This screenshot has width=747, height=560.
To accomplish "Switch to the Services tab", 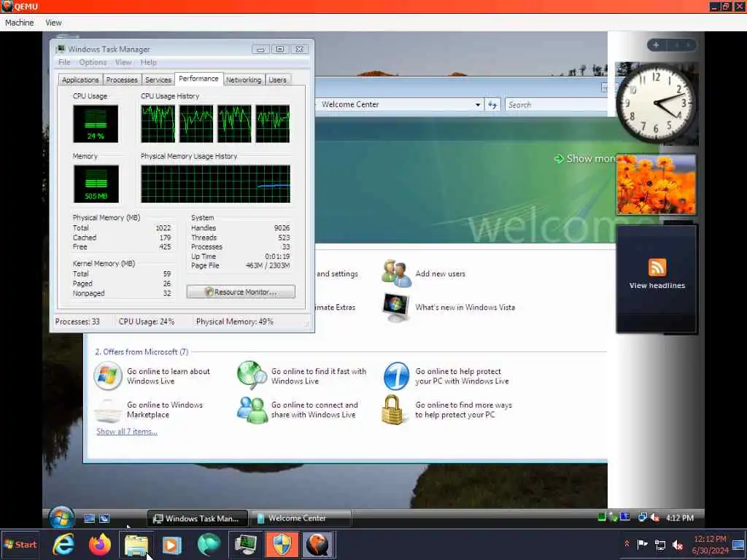I will 158,79.
